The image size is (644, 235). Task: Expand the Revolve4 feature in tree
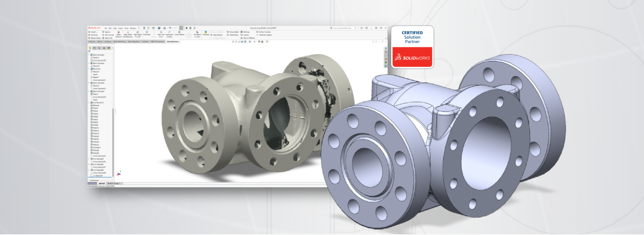tap(89, 69)
